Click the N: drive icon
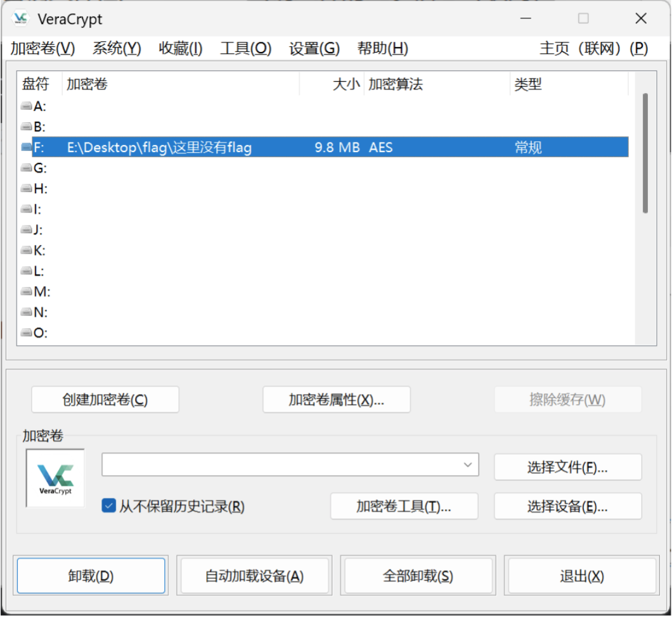Image resolution: width=672 pixels, height=617 pixels. (26, 312)
